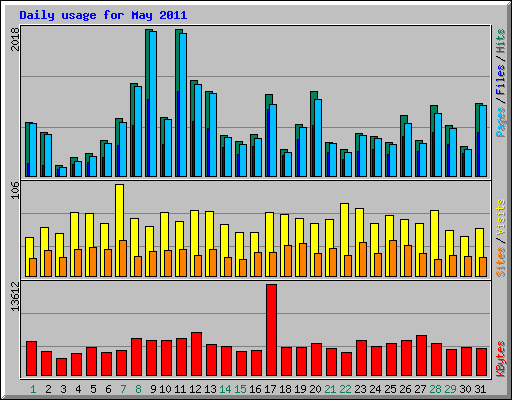Click the 106 visits axis value
Viewport: 512px width, 400px height.
15,190
